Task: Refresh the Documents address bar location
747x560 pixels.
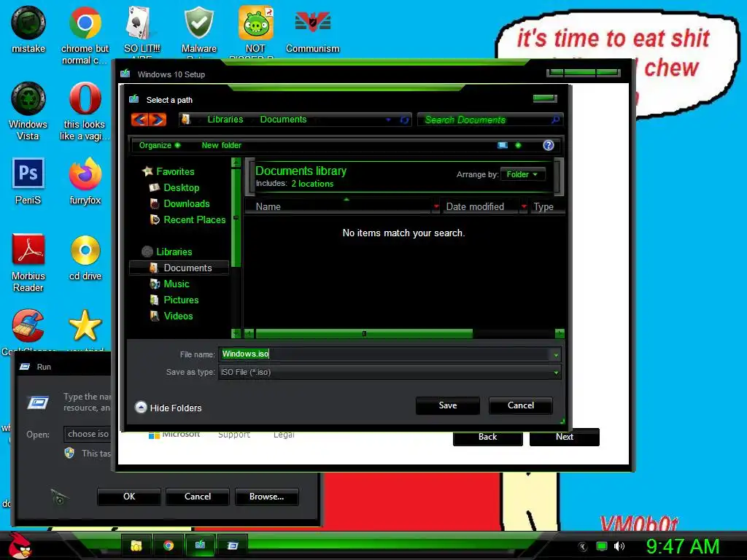Action: tap(404, 120)
